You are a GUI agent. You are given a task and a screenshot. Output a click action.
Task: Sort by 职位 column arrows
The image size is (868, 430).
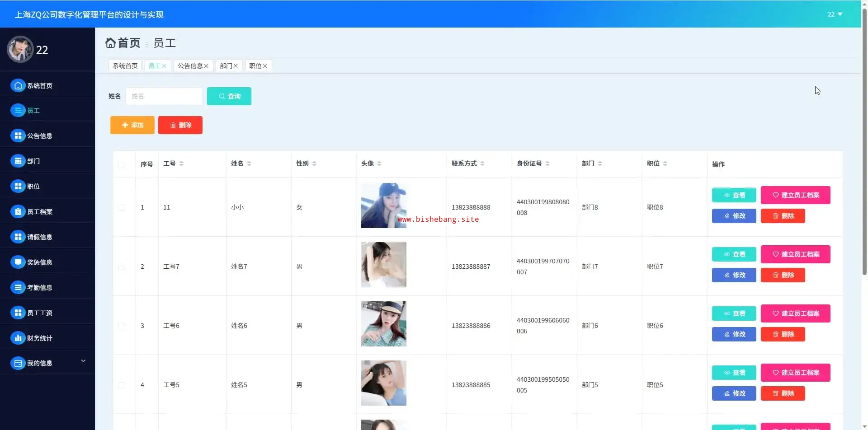[x=665, y=164]
